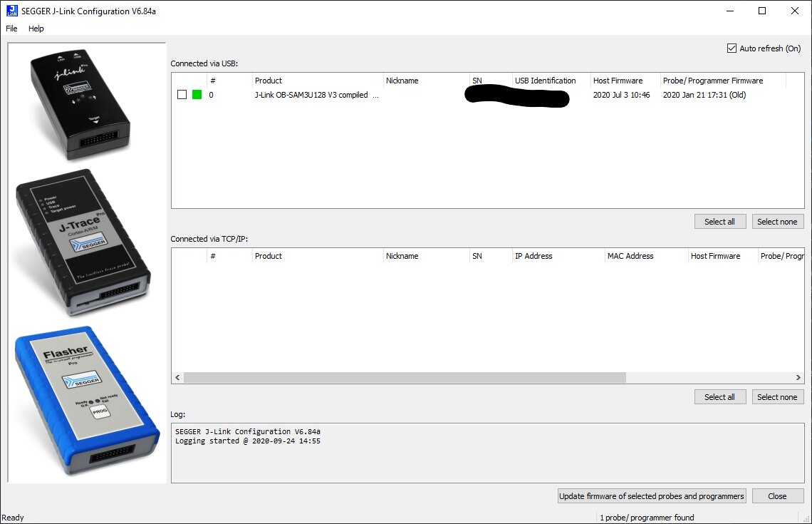Click the Ready status bar text
The height and width of the screenshot is (524, 812).
pyautogui.click(x=13, y=518)
